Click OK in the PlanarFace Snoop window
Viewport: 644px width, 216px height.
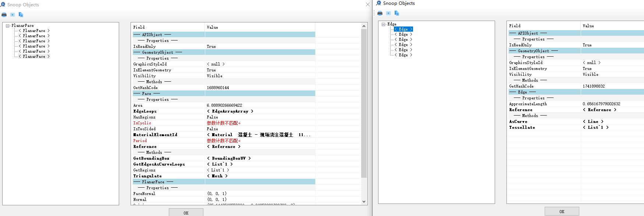coord(186,212)
